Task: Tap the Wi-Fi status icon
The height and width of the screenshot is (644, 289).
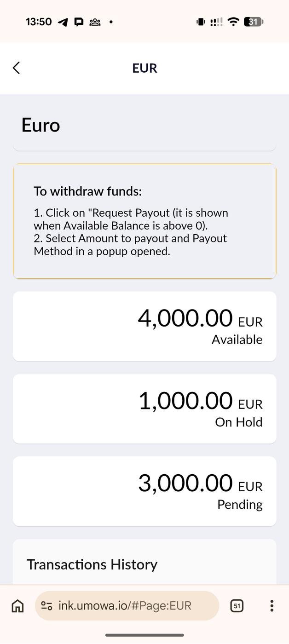Action: coord(234,22)
